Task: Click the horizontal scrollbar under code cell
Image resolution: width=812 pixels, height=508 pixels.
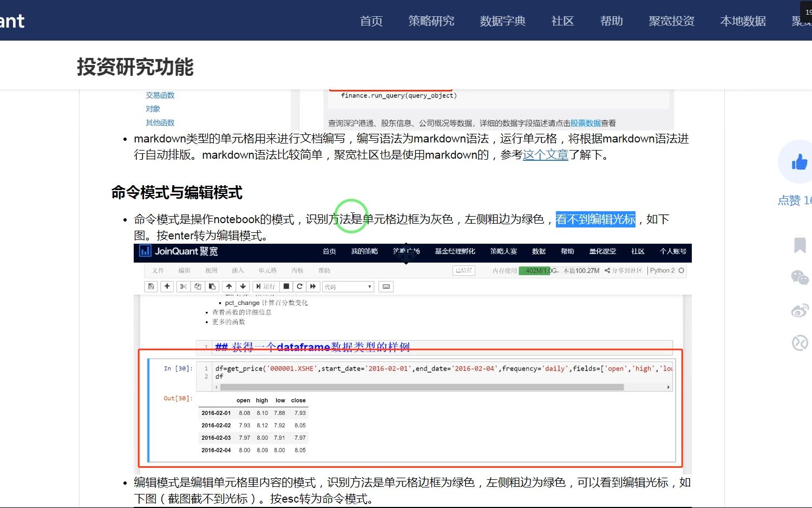Action: pos(422,387)
